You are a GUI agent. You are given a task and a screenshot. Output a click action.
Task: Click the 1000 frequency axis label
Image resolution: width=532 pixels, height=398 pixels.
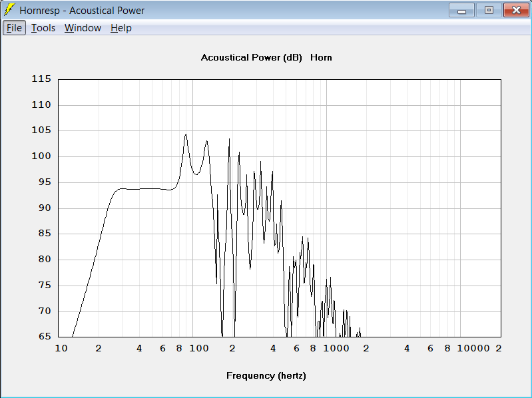[336, 348]
